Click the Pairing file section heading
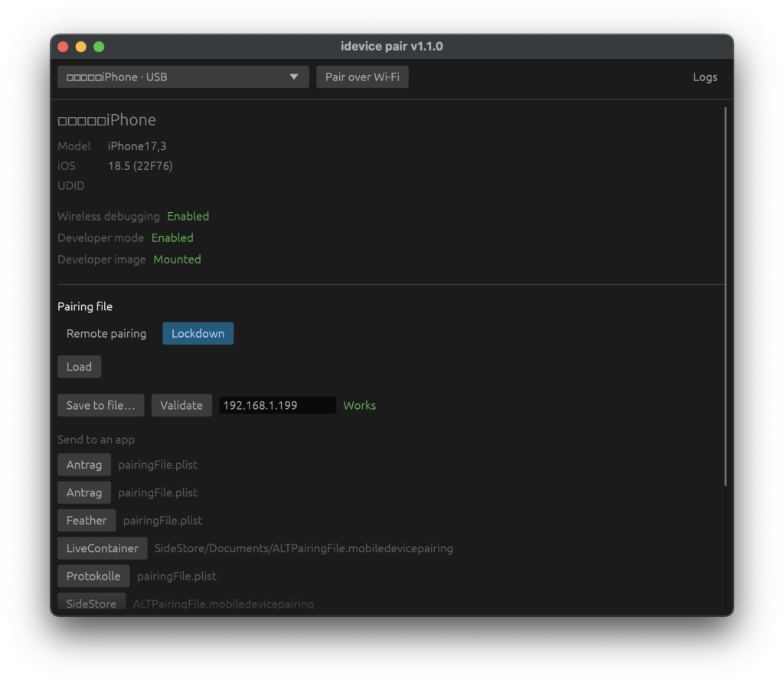 85,306
